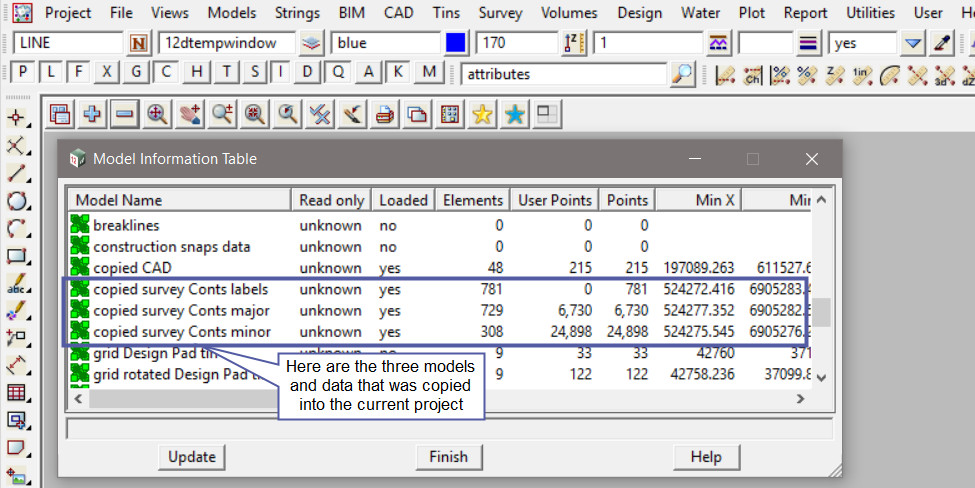Image resolution: width=975 pixels, height=488 pixels.
Task: Toggle the G snap button
Action: click(136, 73)
